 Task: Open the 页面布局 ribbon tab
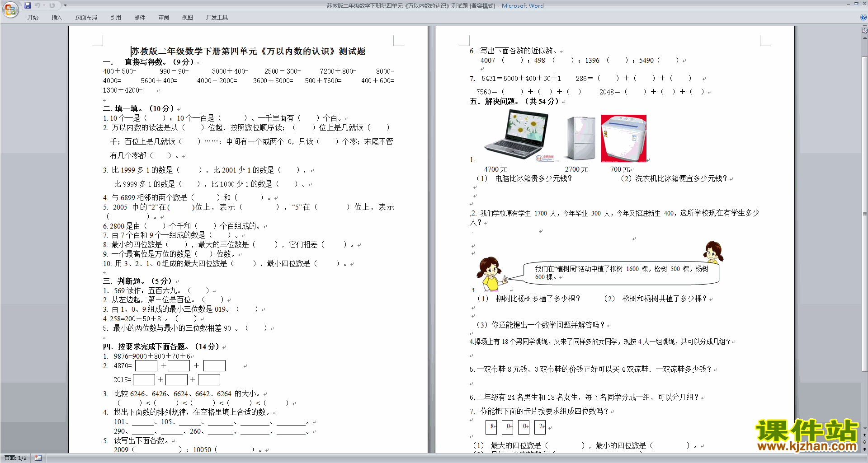click(x=86, y=18)
